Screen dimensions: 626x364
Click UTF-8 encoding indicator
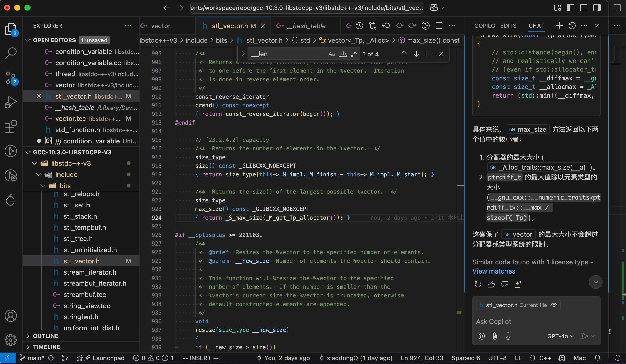coord(497,358)
